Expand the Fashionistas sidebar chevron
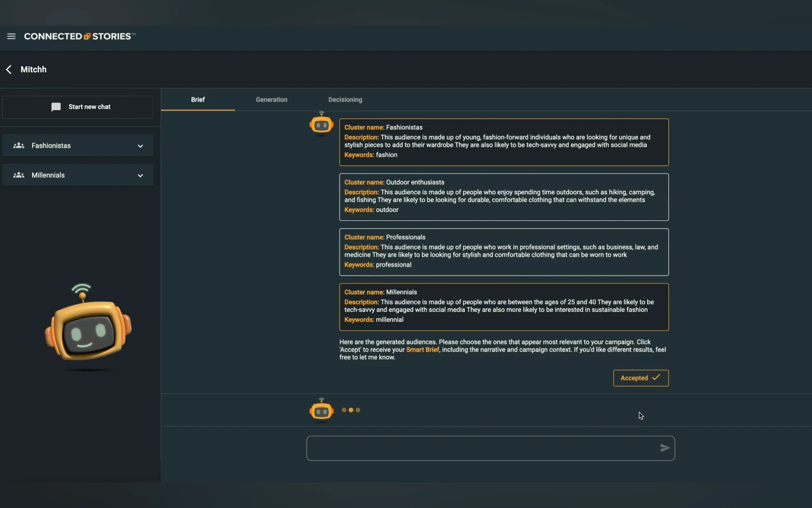Image resolution: width=812 pixels, height=508 pixels. click(x=140, y=146)
